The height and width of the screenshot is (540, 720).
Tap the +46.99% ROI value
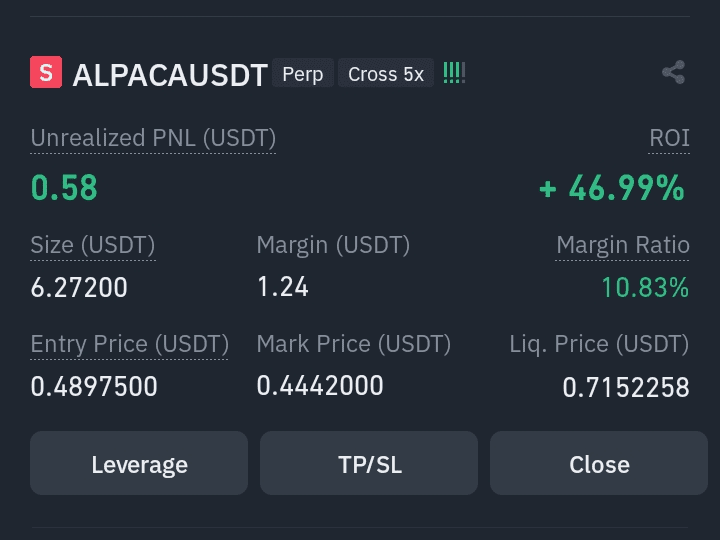pyautogui.click(x=612, y=187)
